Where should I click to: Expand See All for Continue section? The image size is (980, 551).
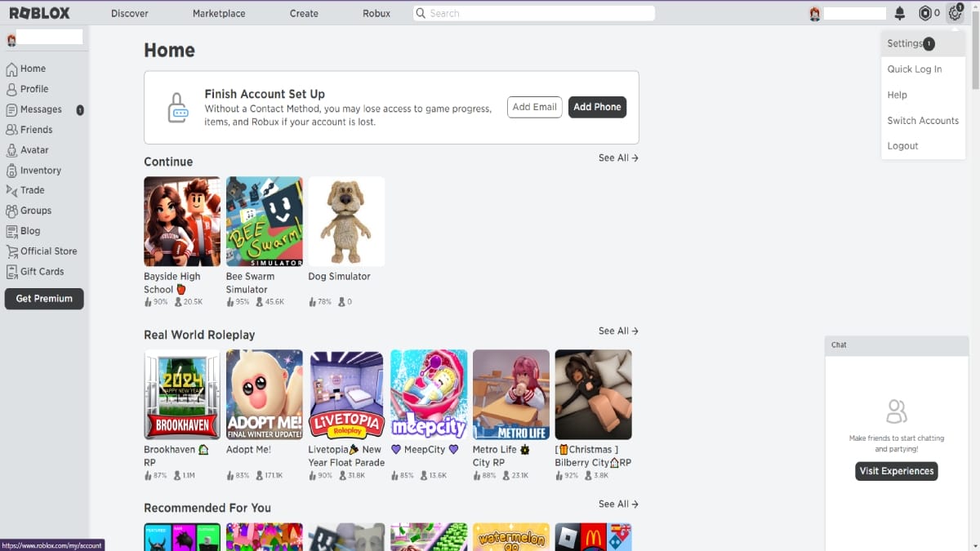coord(618,158)
